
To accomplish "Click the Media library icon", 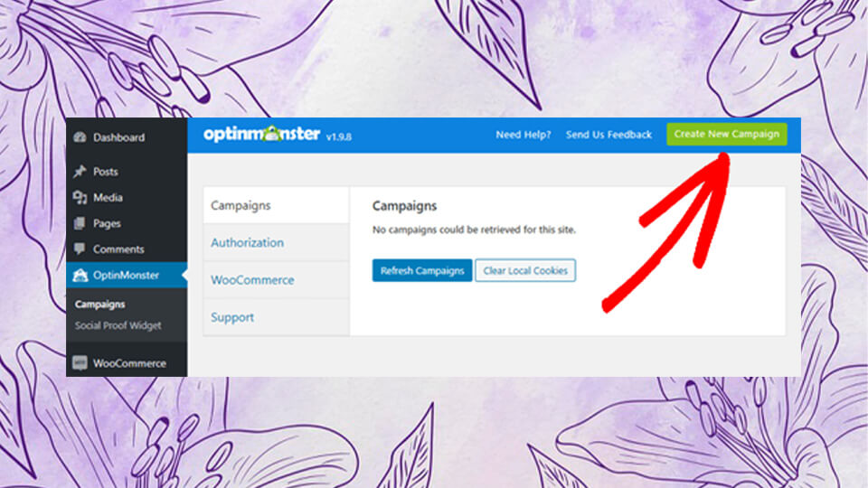I will point(80,198).
